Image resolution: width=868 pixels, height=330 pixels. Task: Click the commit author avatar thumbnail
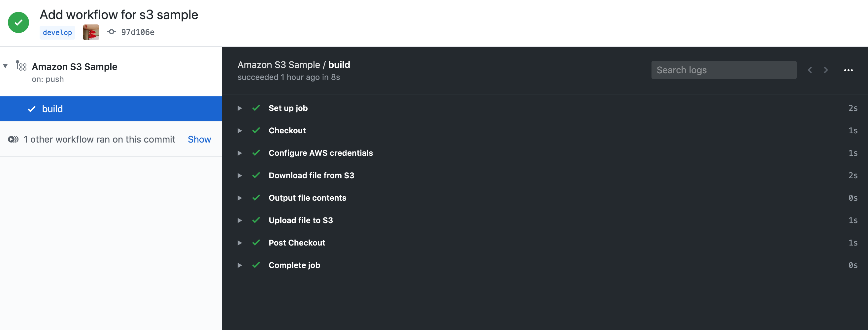[91, 32]
